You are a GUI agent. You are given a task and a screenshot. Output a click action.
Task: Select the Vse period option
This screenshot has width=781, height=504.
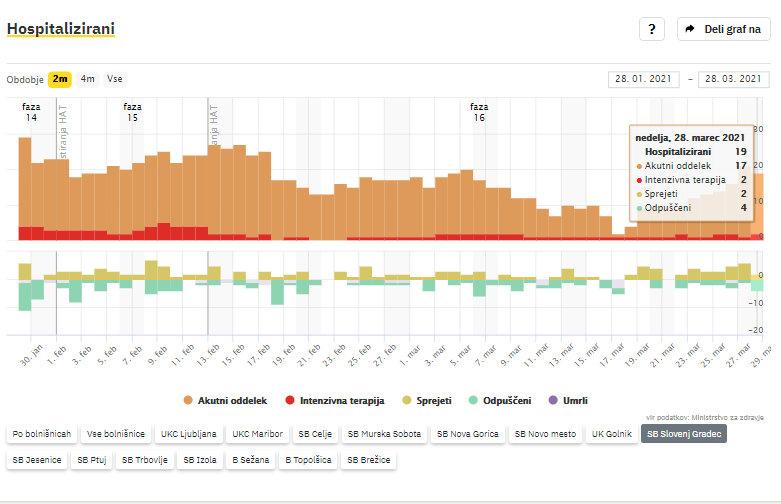(x=115, y=79)
